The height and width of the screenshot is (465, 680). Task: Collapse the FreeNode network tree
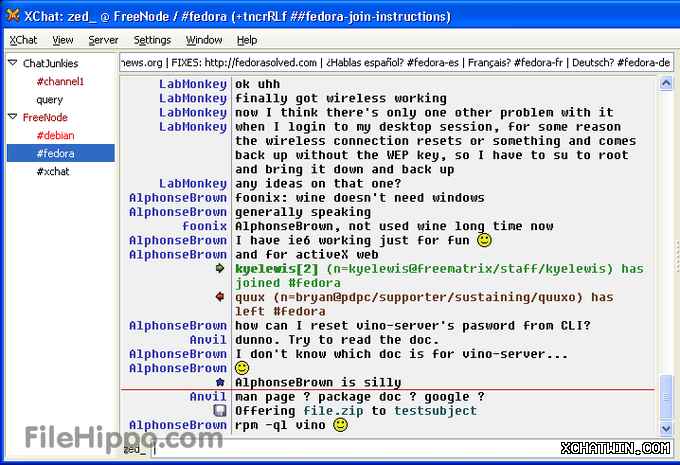pyautogui.click(x=13, y=117)
